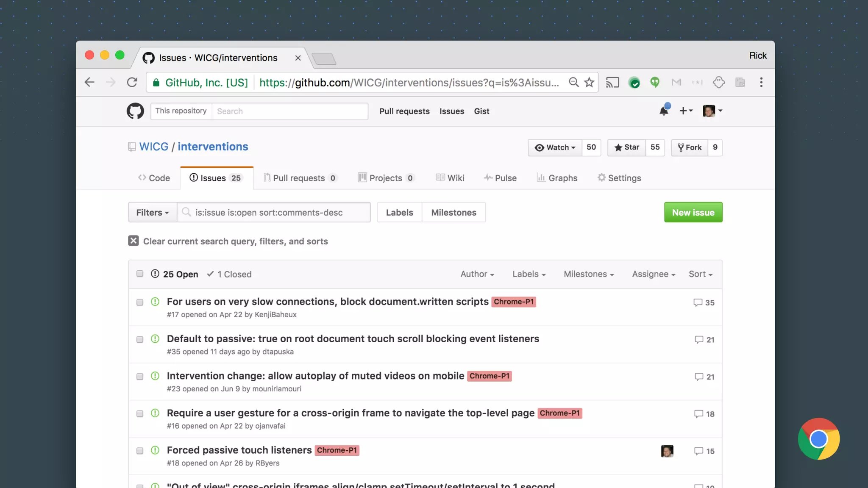Click the GitHub Octocat logo
This screenshot has width=868, height=488.
(135, 111)
